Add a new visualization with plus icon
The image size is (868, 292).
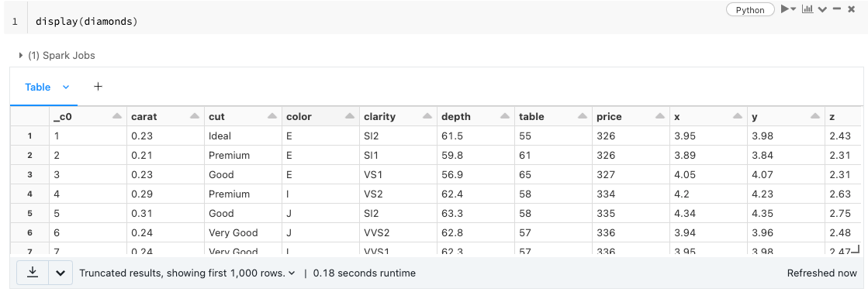(98, 86)
